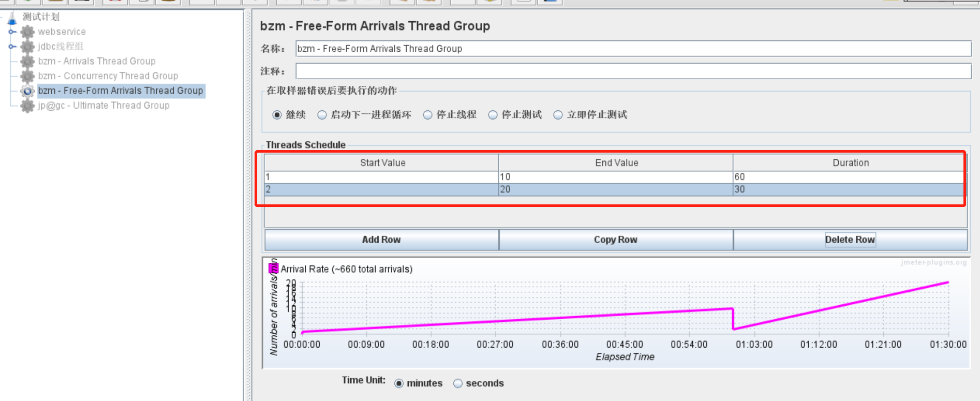The height and width of the screenshot is (401, 980).
Task: Choose the 启动下一进程循环 radio option
Action: [322, 115]
